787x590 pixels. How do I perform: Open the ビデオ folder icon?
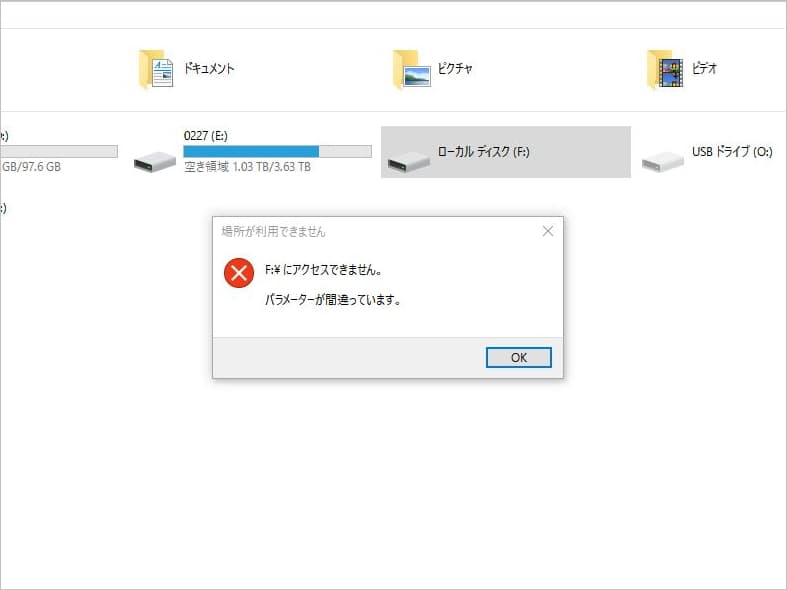665,69
